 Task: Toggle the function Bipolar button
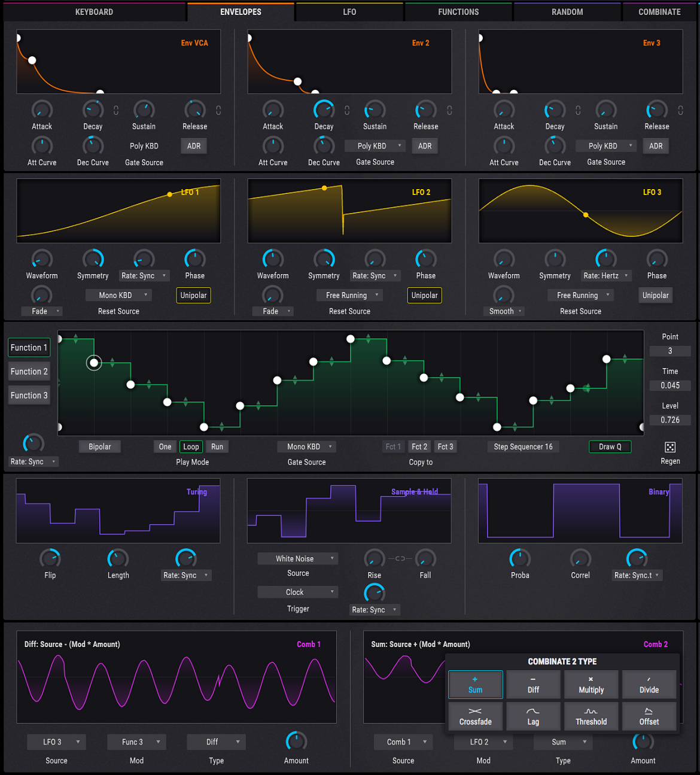point(100,446)
